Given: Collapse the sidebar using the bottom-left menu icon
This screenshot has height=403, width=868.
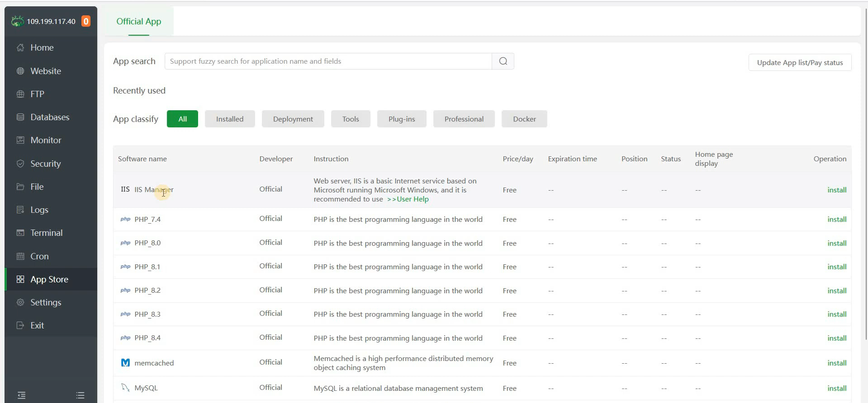Looking at the screenshot, I should pyautogui.click(x=21, y=395).
